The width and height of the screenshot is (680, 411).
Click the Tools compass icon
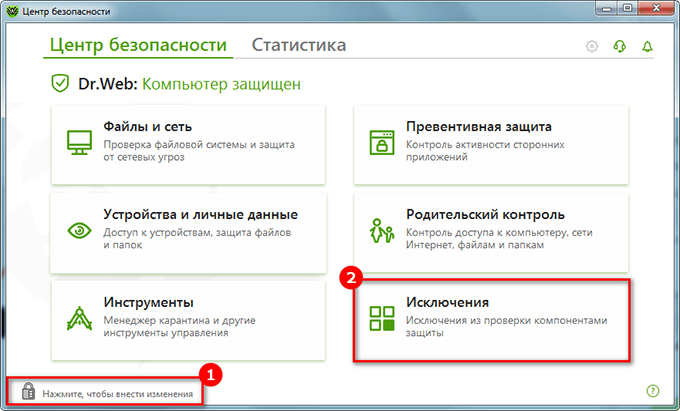(79, 318)
